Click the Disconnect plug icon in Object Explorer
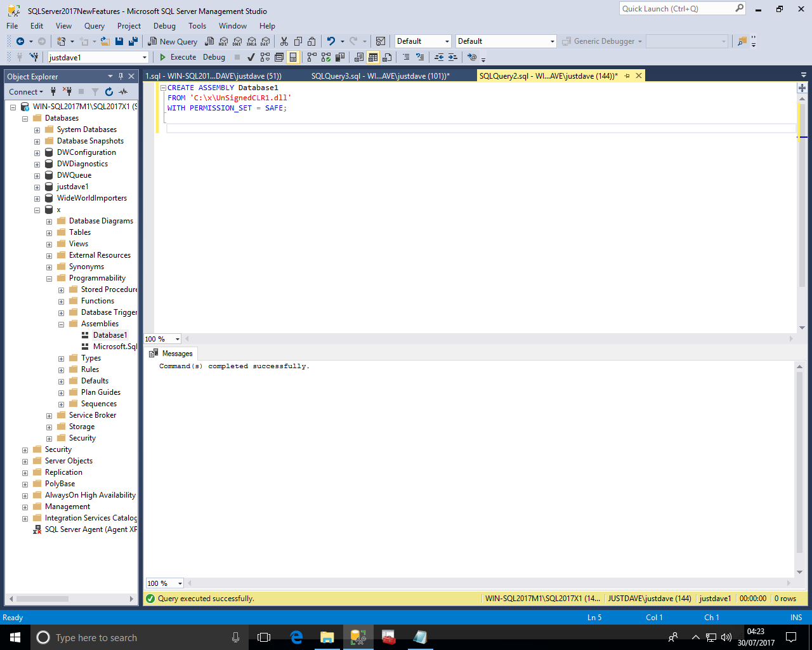 tap(67, 92)
